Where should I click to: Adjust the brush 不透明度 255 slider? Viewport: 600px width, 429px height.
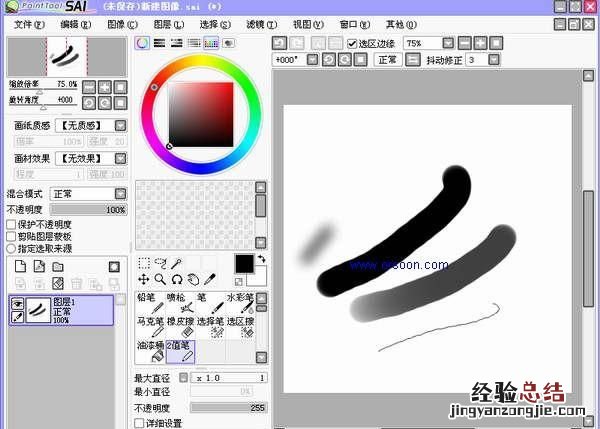(228, 408)
